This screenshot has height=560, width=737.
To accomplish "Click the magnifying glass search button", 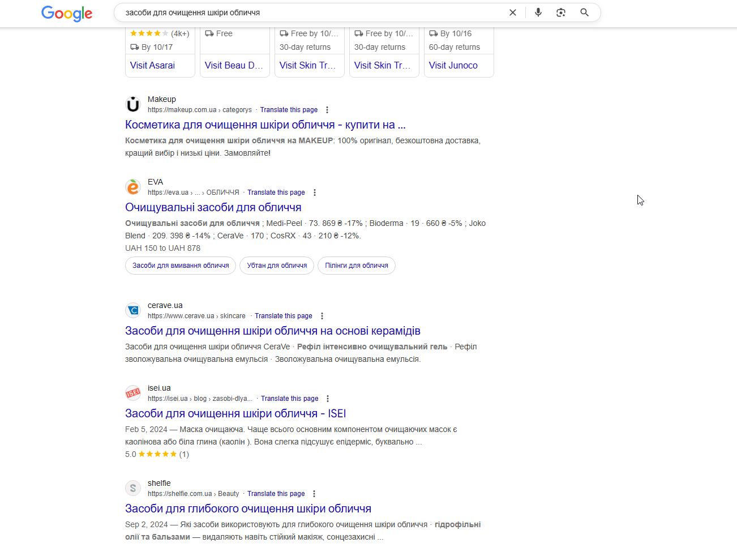I will 585,12.
